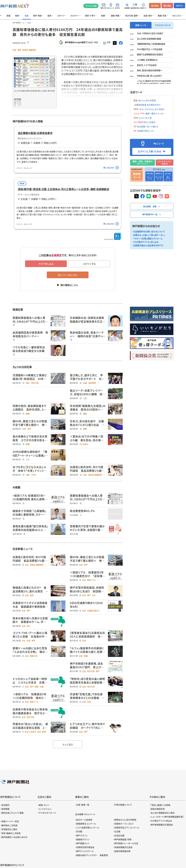The image size is (186, 868).
Task: Expand the 鍵の種類はこちら disclosure triangle
Action: coord(58,285)
